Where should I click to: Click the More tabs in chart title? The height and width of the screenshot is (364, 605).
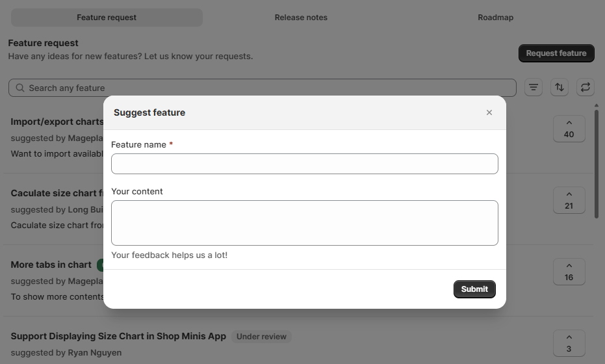pyautogui.click(x=51, y=265)
